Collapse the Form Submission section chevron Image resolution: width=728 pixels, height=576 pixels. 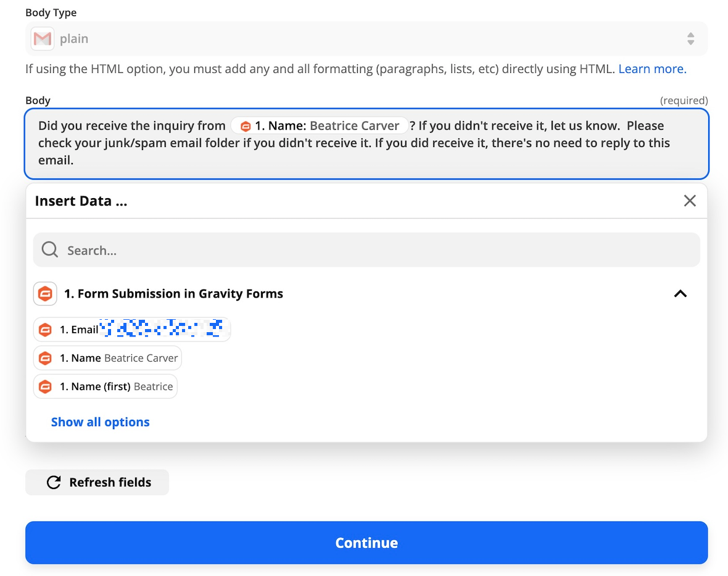pyautogui.click(x=680, y=294)
